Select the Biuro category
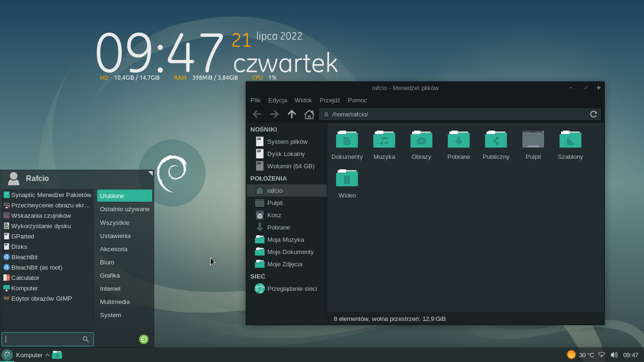This screenshot has height=362, width=644. click(x=124, y=262)
